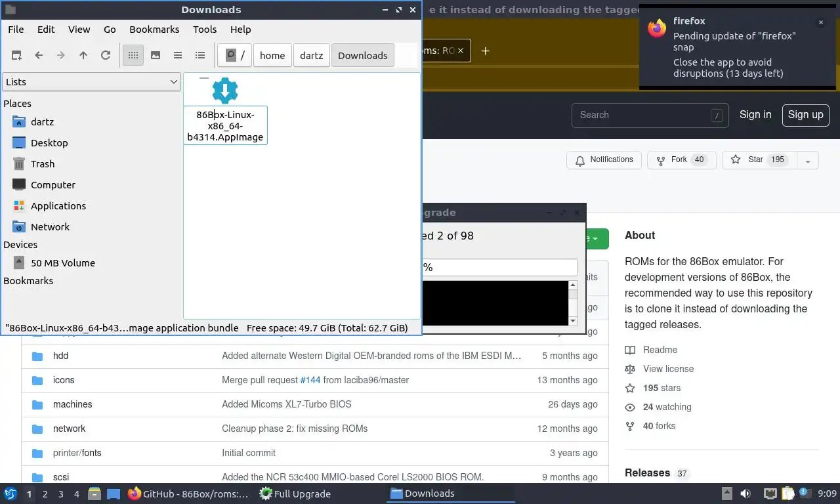Open the Tools menu

[x=205, y=29]
